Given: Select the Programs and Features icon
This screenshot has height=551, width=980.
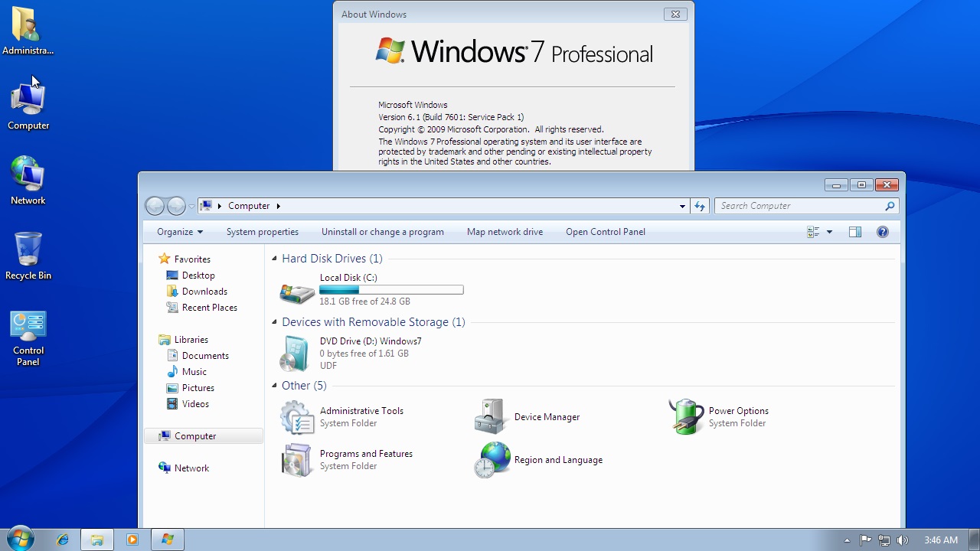Looking at the screenshot, I should pyautogui.click(x=297, y=460).
